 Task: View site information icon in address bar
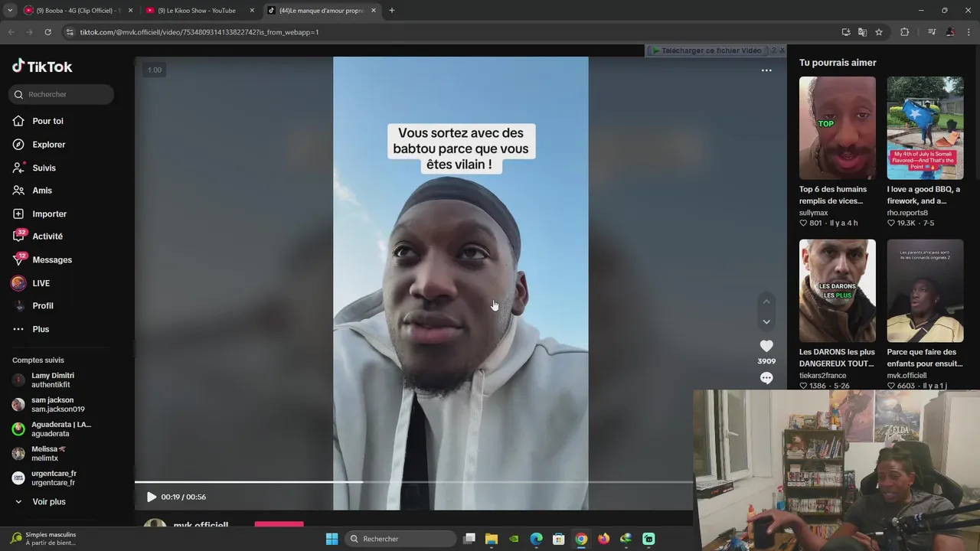(70, 32)
